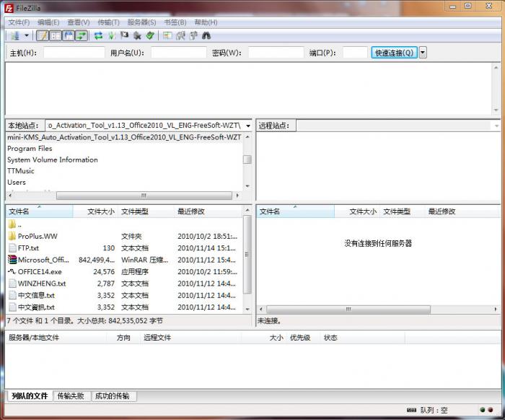This screenshot has height=420, width=505.
Task: Click the refresh file list icon
Action: [98, 35]
